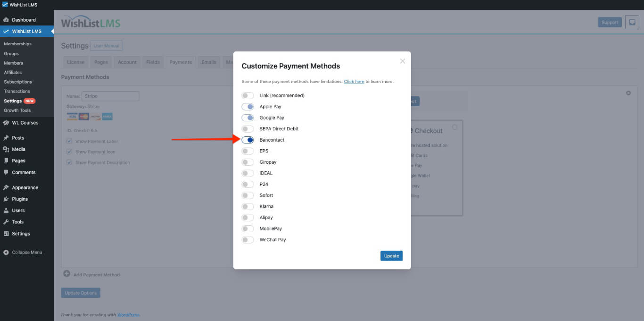Click the Name field containing Stripe
644x321 pixels.
pos(110,96)
